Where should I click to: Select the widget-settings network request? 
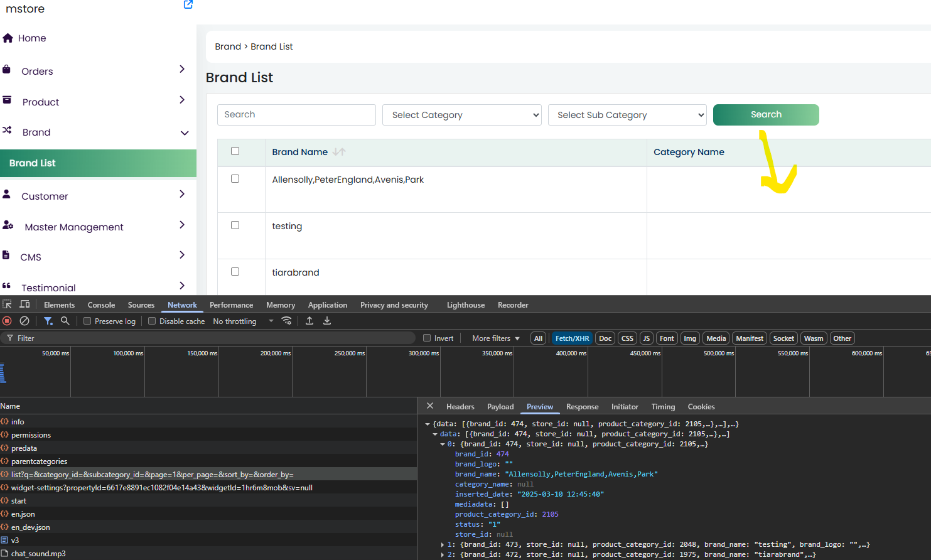pyautogui.click(x=208, y=488)
